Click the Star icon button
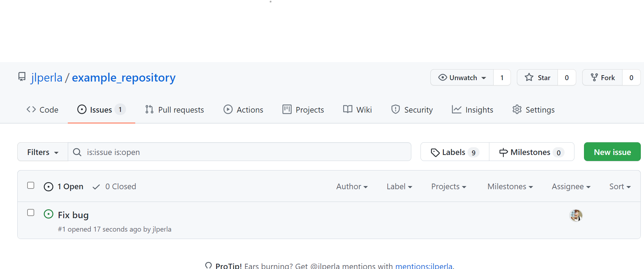 click(529, 77)
